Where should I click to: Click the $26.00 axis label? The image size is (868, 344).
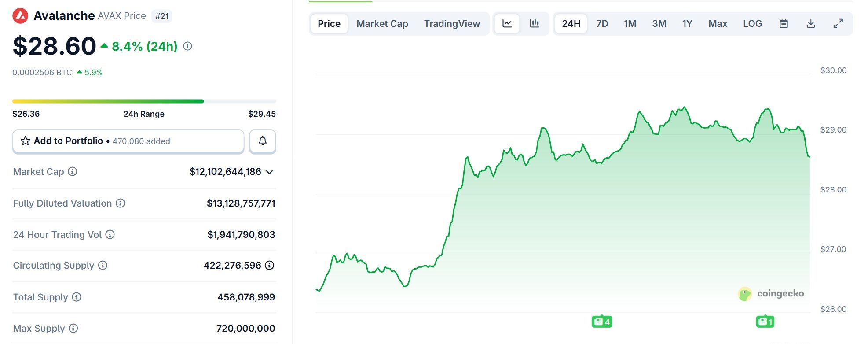[x=833, y=309]
